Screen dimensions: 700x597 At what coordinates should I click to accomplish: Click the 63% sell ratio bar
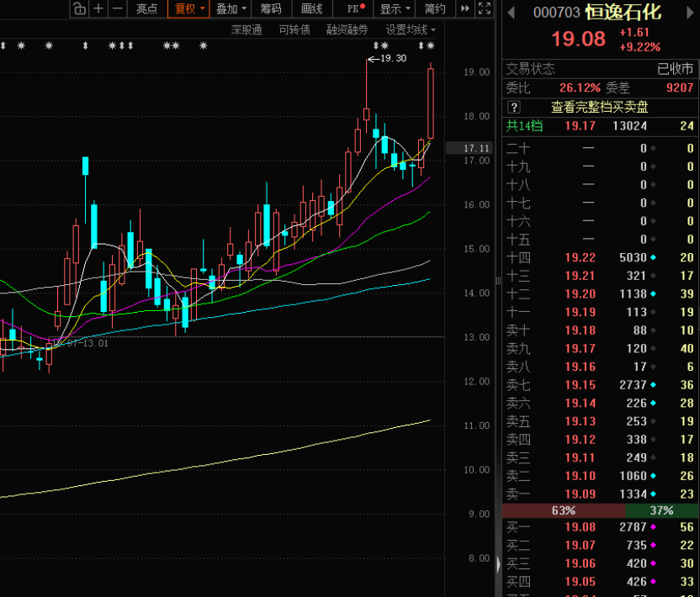coord(564,510)
